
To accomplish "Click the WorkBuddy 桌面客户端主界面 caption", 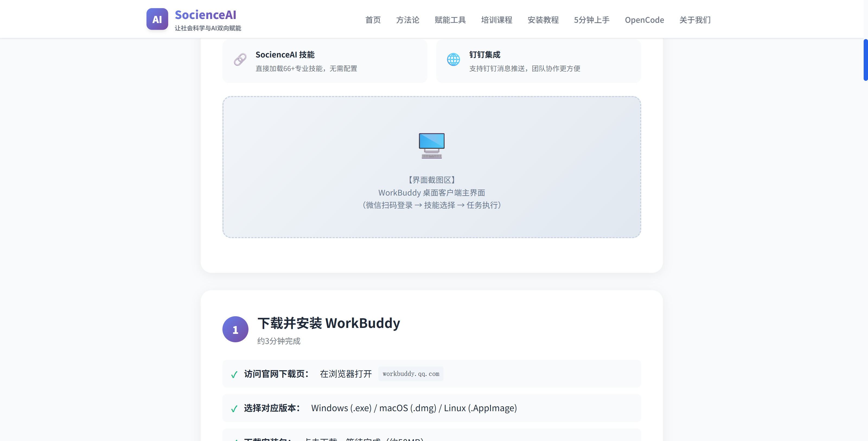I will pos(431,193).
